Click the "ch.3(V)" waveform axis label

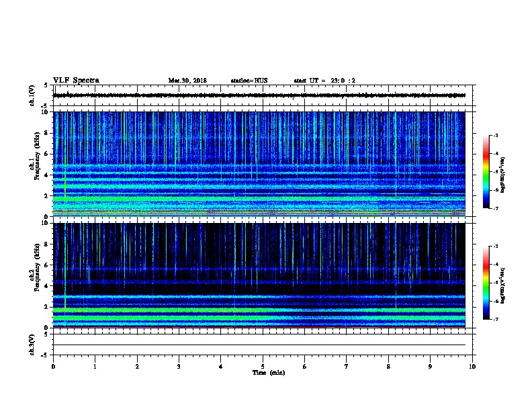(x=32, y=345)
